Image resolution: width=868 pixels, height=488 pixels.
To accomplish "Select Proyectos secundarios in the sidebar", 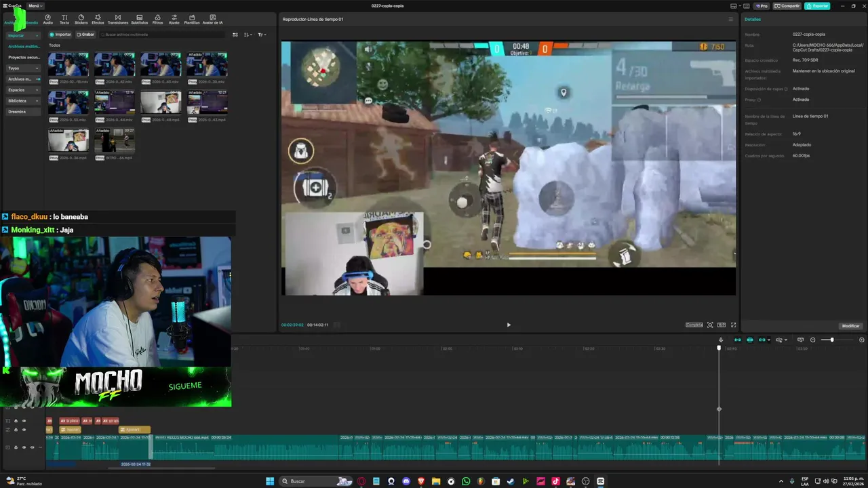I will 24,57.
